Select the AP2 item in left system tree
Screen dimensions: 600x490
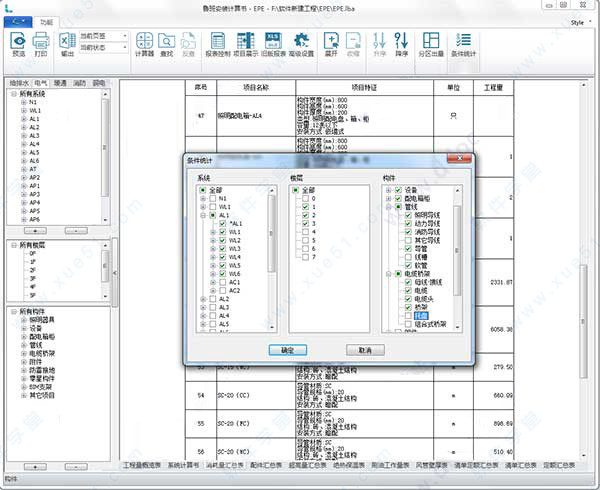coord(34,176)
